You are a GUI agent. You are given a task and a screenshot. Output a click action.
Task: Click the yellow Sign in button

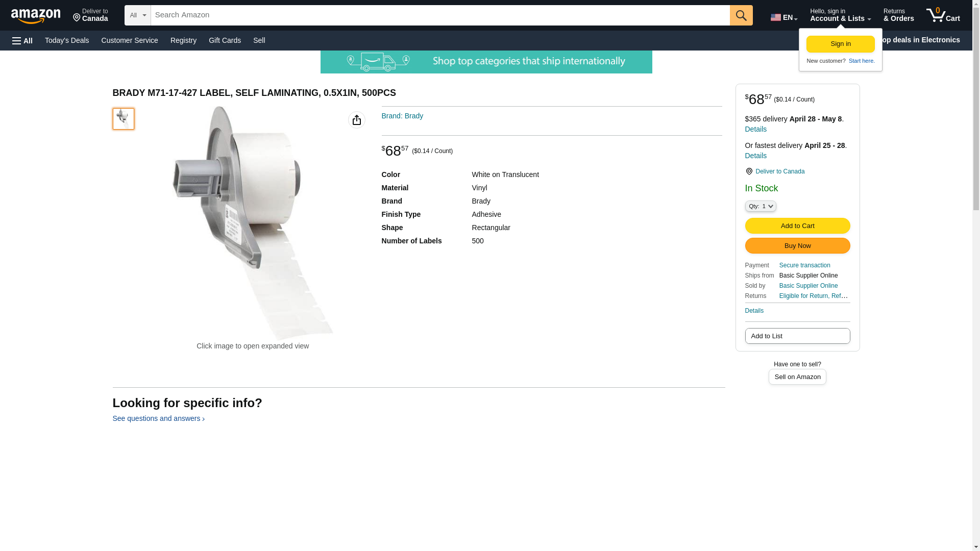pyautogui.click(x=841, y=44)
